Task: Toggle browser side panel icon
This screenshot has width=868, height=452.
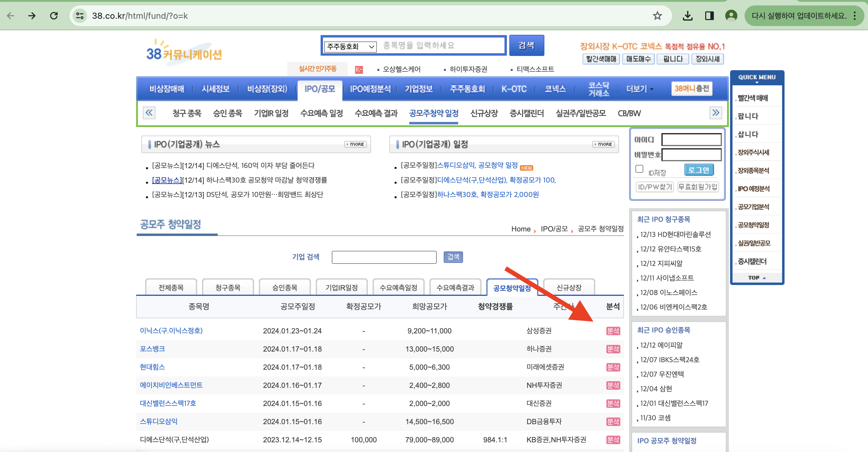Action: (x=709, y=16)
